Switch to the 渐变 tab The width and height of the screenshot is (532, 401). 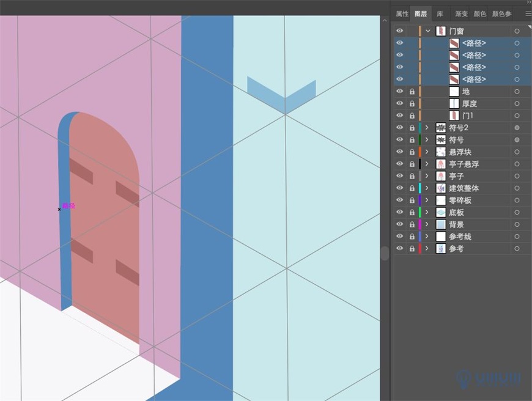[460, 13]
